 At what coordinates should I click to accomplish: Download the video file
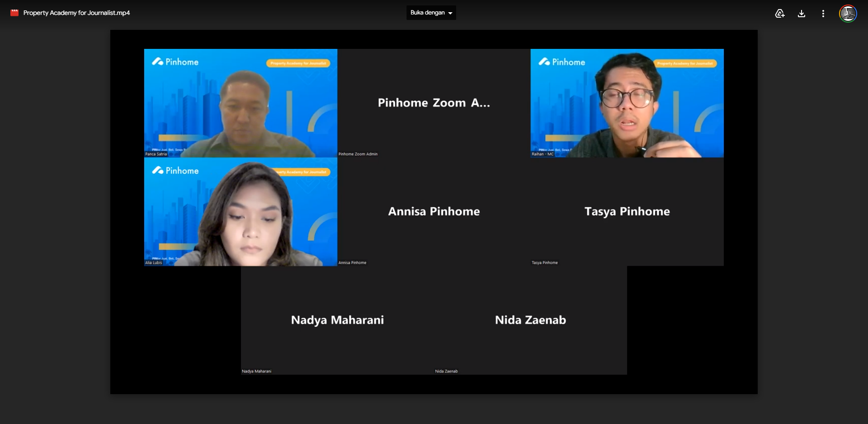pyautogui.click(x=802, y=14)
